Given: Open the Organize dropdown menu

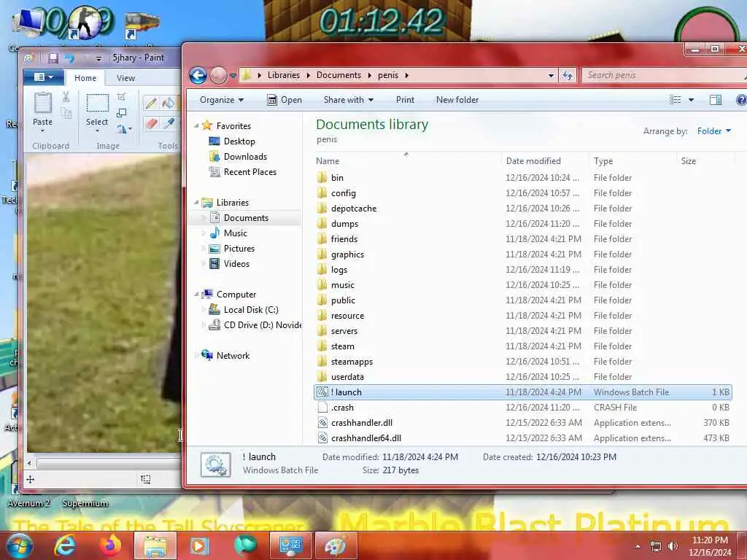Looking at the screenshot, I should (x=222, y=99).
